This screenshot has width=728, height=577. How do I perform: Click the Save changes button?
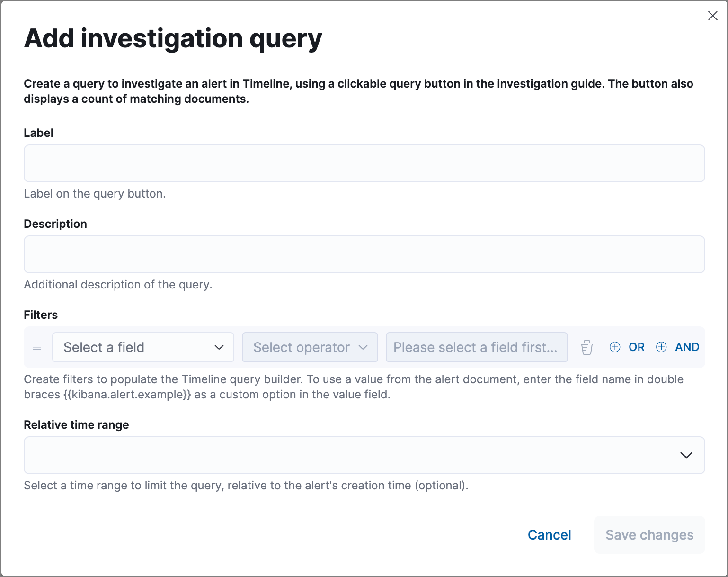[649, 535]
